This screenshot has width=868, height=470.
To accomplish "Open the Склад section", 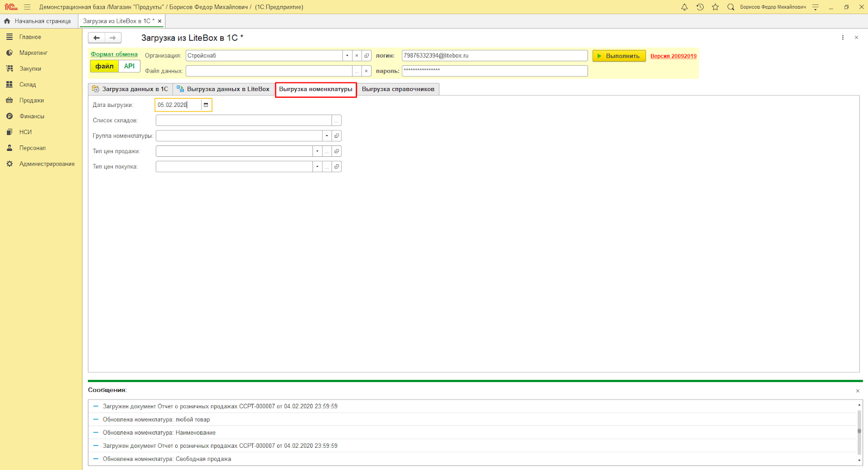I will pos(28,85).
